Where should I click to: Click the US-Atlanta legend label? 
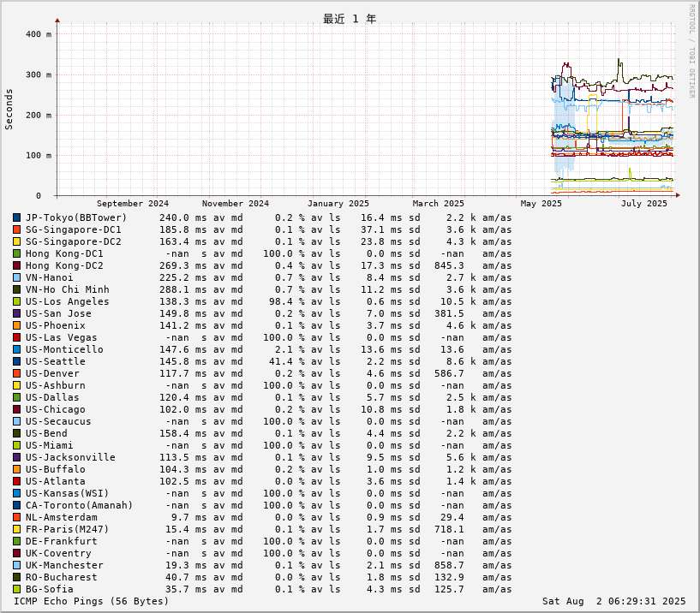56,481
